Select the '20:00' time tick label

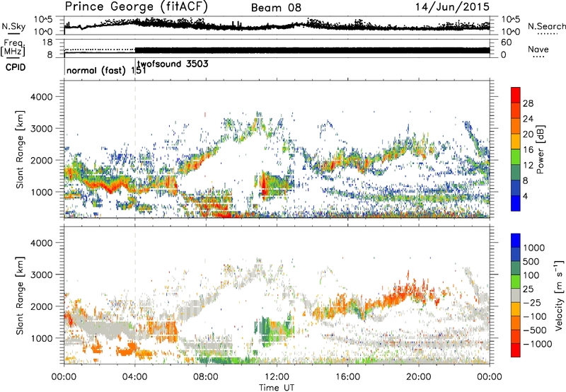point(418,377)
